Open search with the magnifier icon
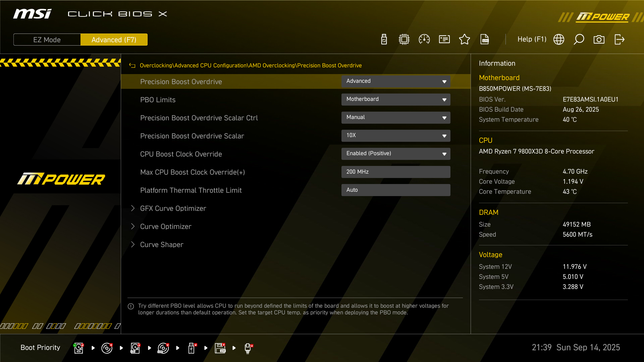644x362 pixels. (x=579, y=40)
